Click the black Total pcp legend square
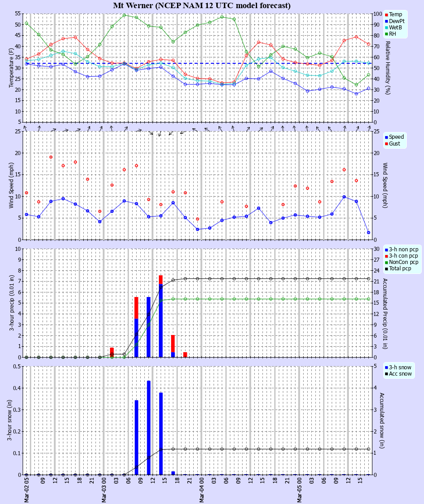This screenshot has height=504, width=424. (x=387, y=268)
